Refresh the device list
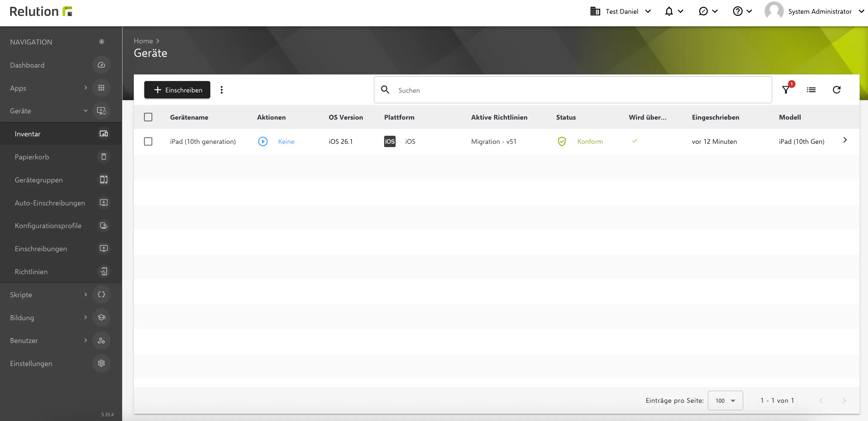Screen dimensions: 868x421 [x=837, y=89]
